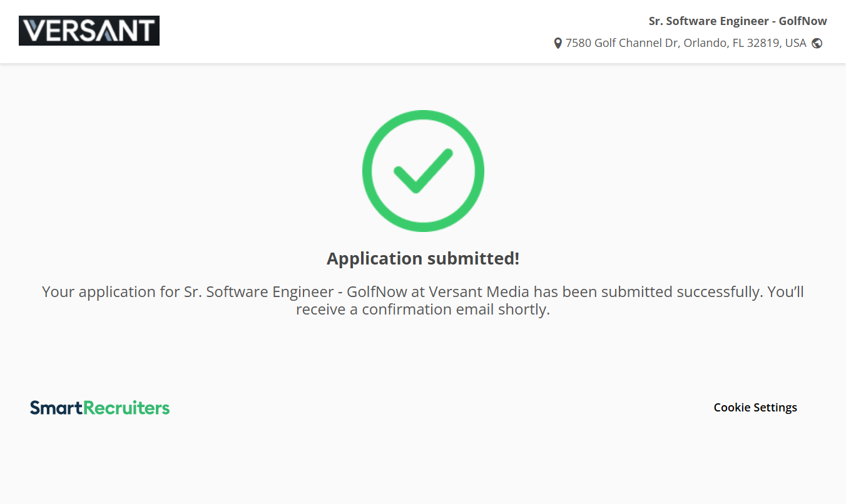Click the green "Recruiters" word in footer logo
This screenshot has height=504, width=846.
[x=126, y=408]
